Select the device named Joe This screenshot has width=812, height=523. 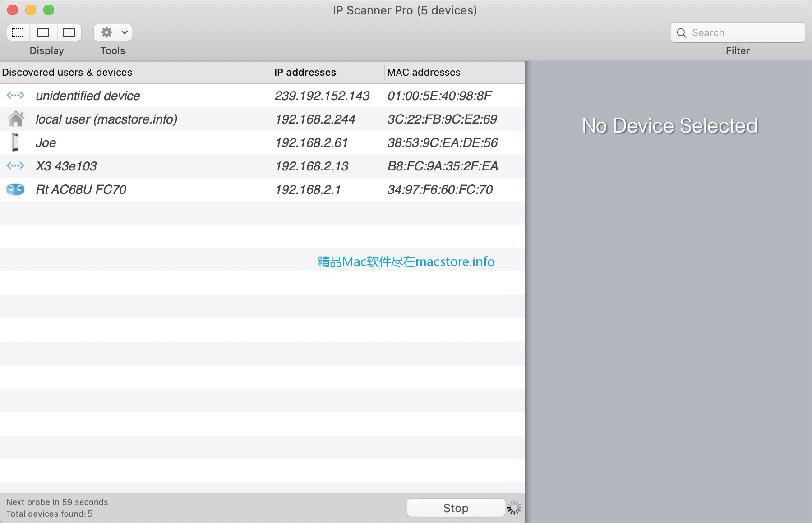pyautogui.click(x=46, y=142)
